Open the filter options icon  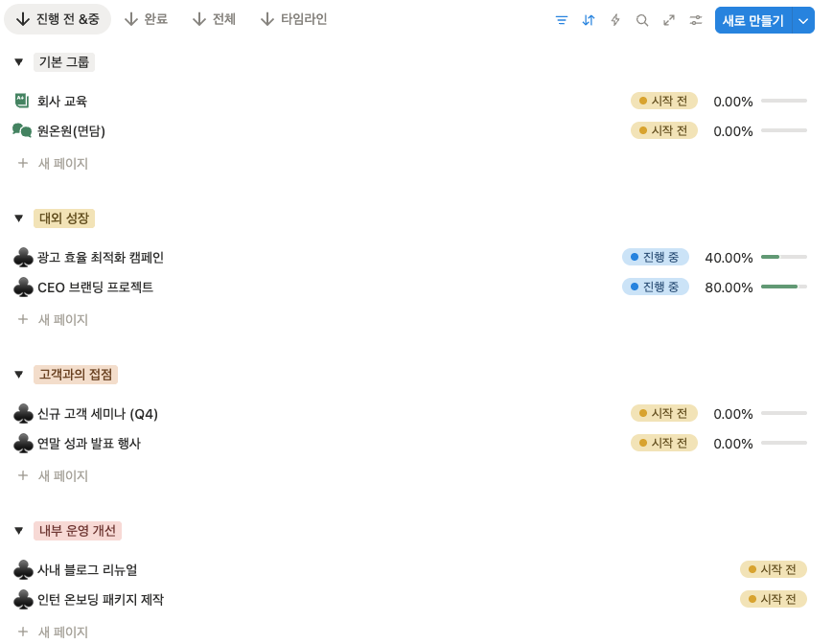[x=561, y=19]
